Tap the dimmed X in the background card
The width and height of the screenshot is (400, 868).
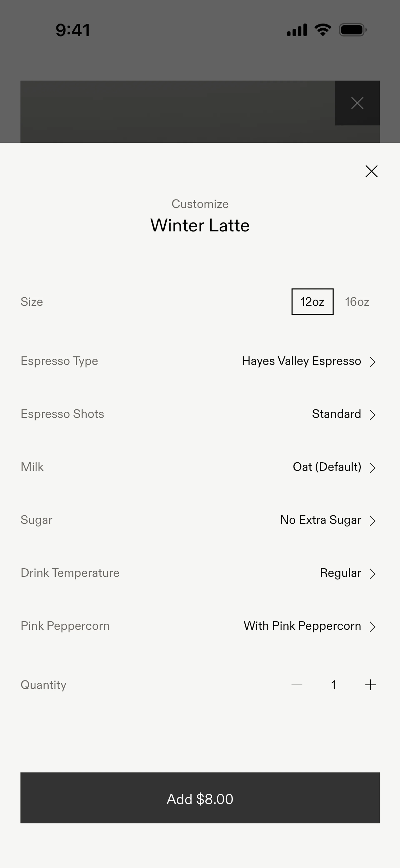[x=357, y=103]
